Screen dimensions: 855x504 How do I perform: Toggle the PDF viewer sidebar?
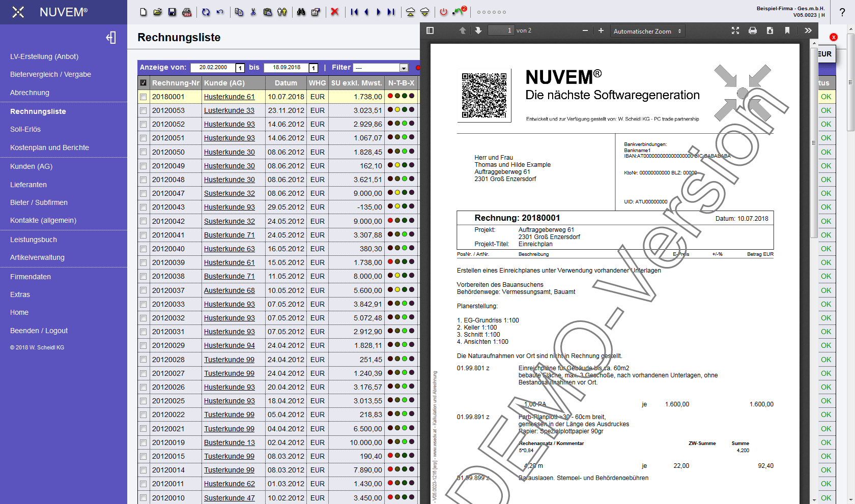(x=430, y=31)
